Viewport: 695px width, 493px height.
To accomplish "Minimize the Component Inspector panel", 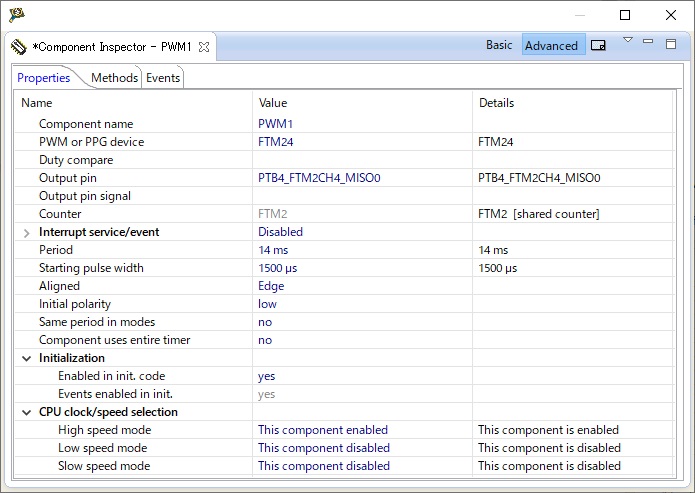I will [x=648, y=42].
